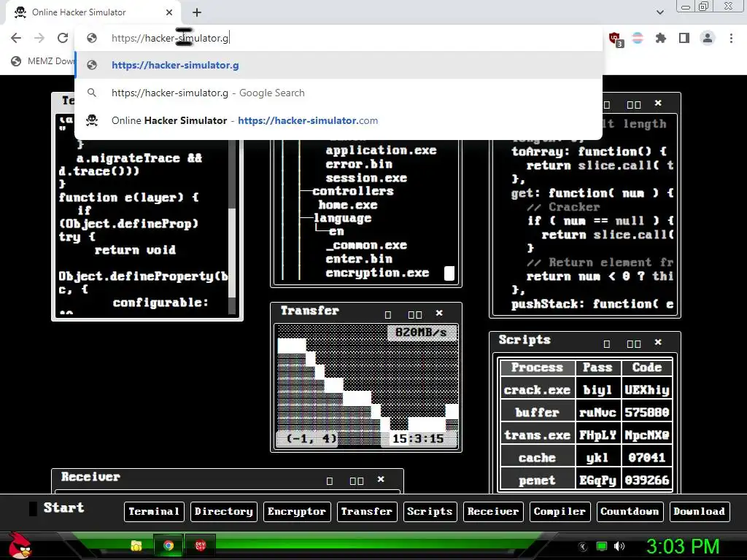Close the top-right code window

click(658, 103)
